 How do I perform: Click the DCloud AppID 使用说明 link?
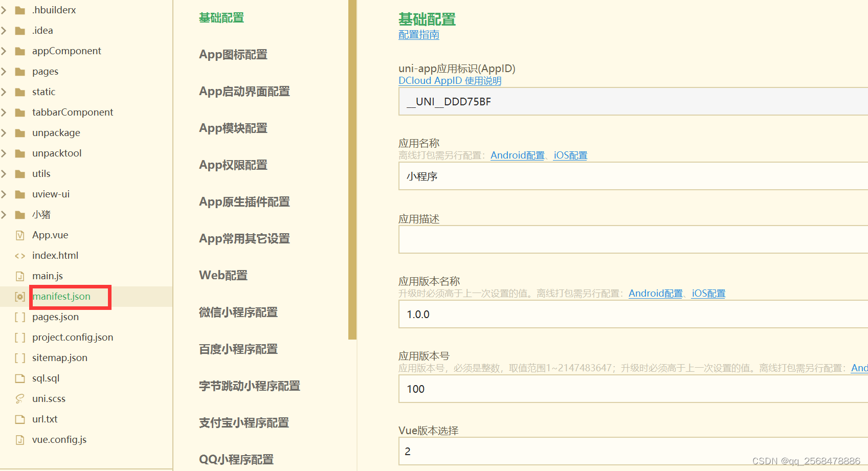[450, 80]
